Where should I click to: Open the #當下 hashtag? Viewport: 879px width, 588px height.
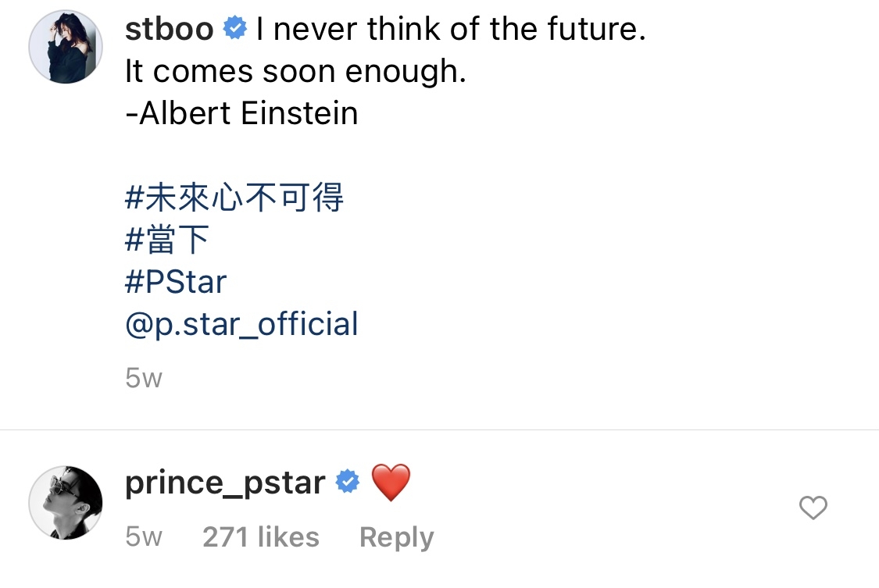tap(164, 239)
